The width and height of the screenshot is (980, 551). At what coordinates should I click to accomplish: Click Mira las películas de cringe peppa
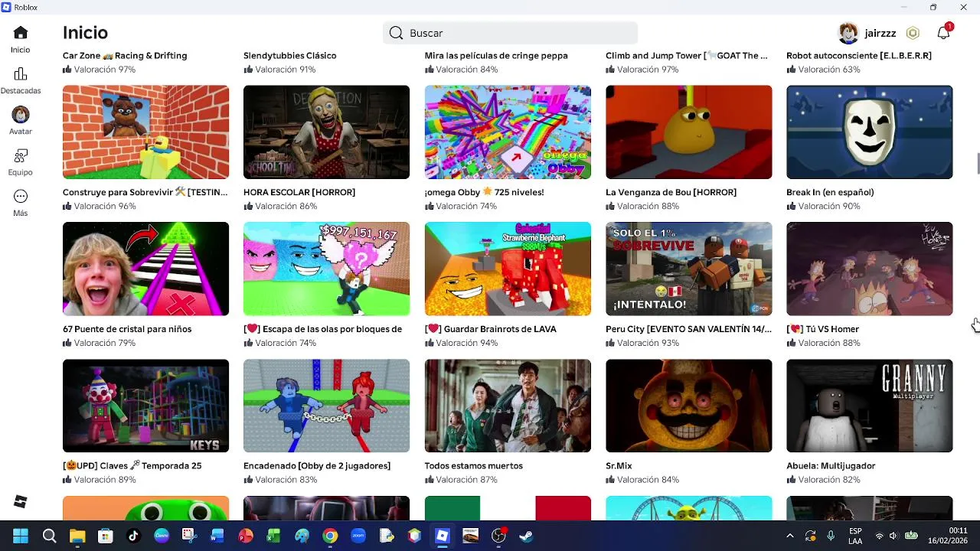click(x=496, y=55)
